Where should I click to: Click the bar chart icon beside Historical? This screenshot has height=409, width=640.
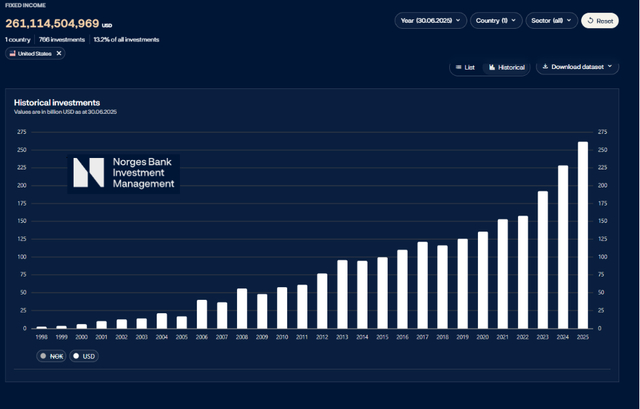coord(492,67)
